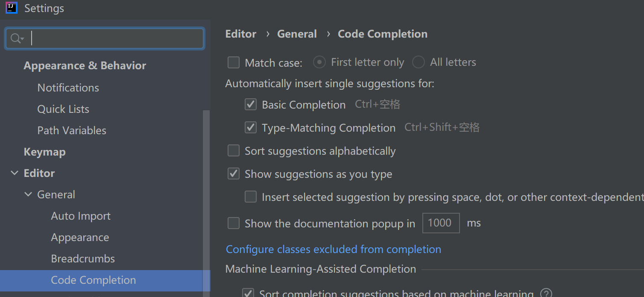Open the Keymap settings page
Viewport: 644px width, 297px height.
[x=44, y=152]
